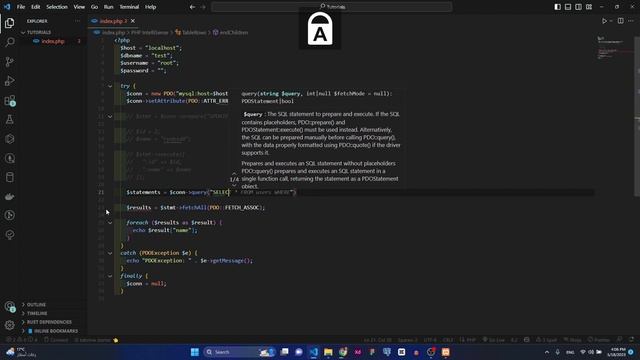
Task: Open File Explorer from the taskbar
Action: point(328,352)
